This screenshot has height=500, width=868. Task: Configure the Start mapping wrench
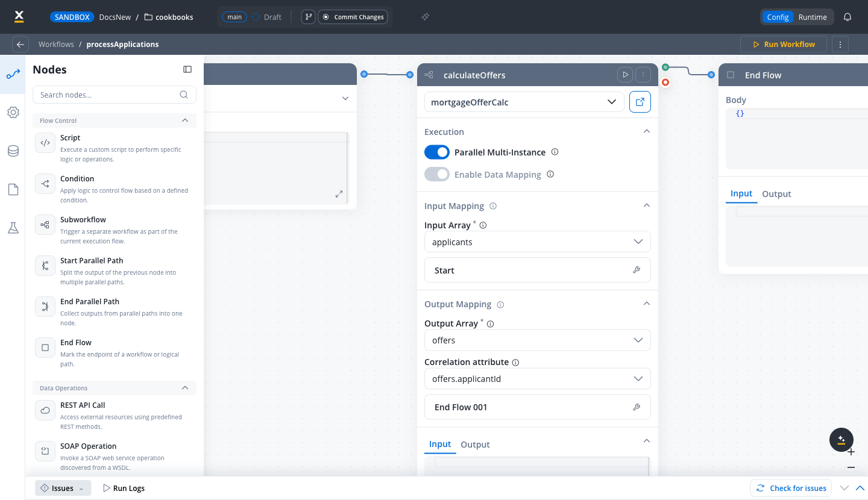click(637, 270)
